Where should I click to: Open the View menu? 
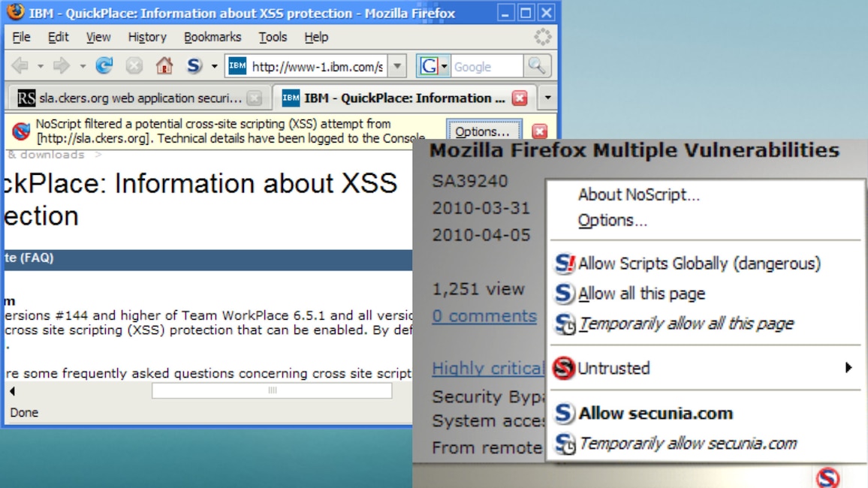point(98,37)
